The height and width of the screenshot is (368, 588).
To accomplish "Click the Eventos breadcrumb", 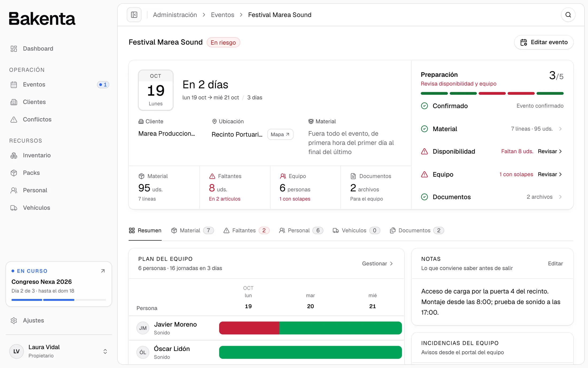I will pos(222,15).
